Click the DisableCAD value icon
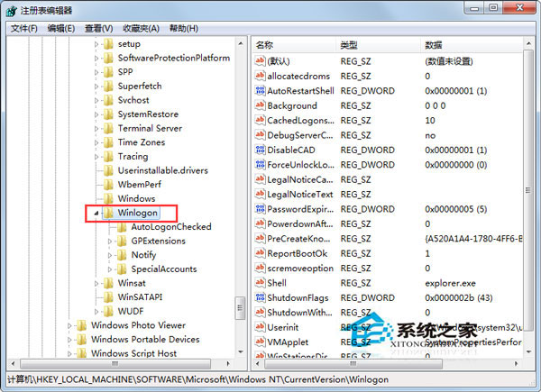The image size is (541, 392). click(x=260, y=150)
